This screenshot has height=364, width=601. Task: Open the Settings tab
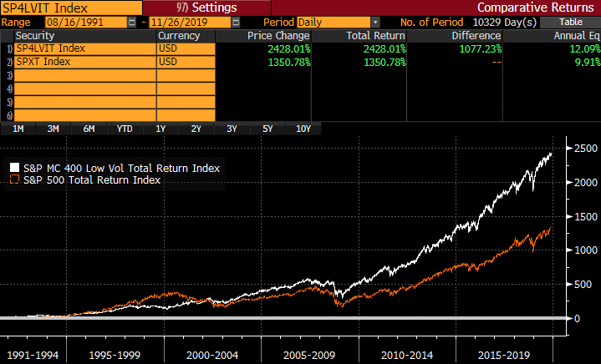(206, 8)
